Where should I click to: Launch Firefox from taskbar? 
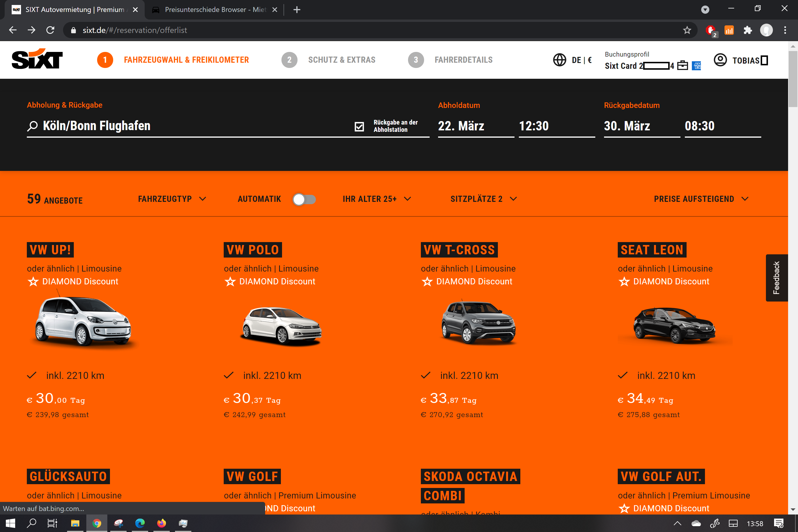pos(162,523)
